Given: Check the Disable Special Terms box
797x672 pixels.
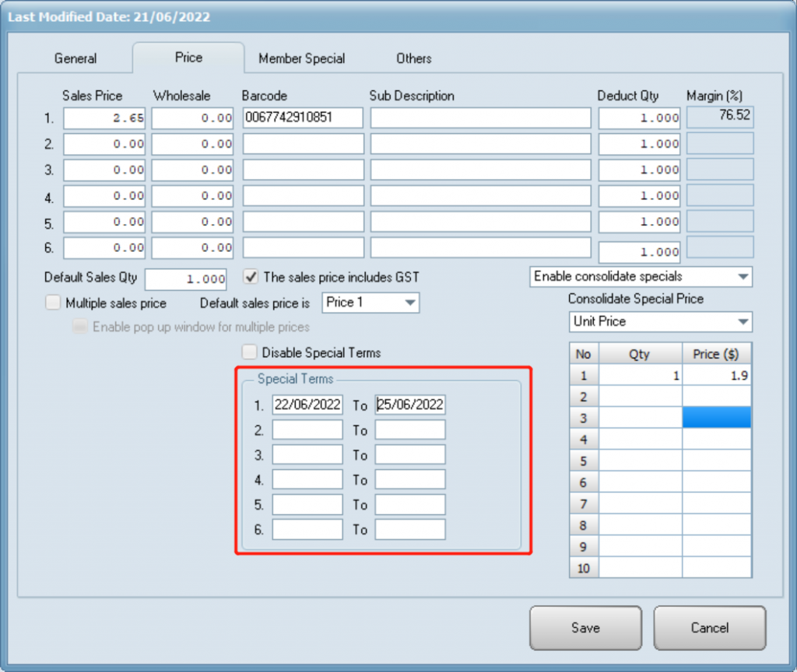Looking at the screenshot, I should [250, 352].
